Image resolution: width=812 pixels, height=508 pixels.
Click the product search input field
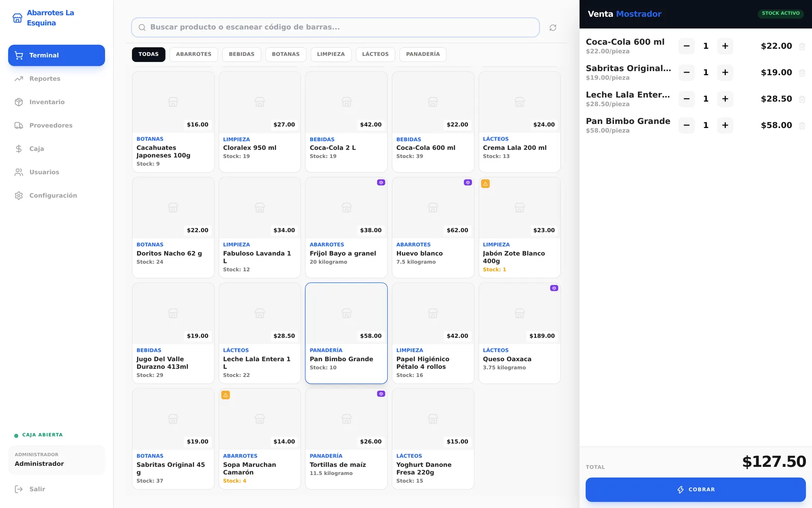click(335, 27)
